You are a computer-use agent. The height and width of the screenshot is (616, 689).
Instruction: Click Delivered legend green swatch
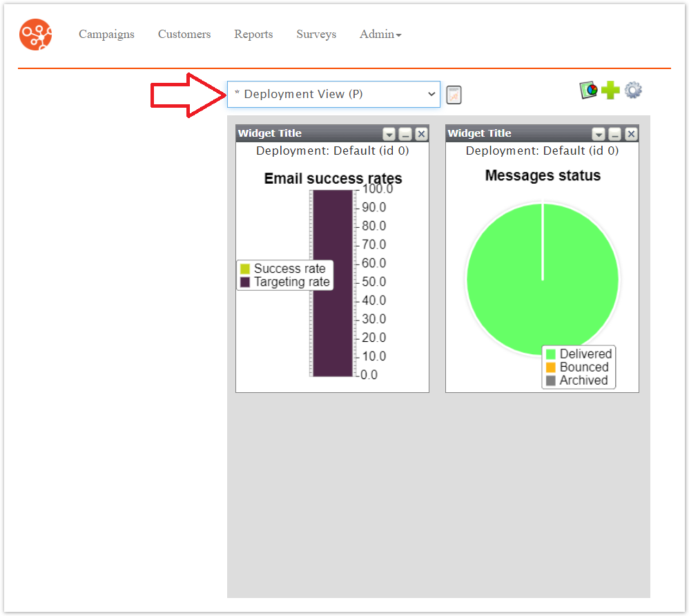tap(551, 354)
